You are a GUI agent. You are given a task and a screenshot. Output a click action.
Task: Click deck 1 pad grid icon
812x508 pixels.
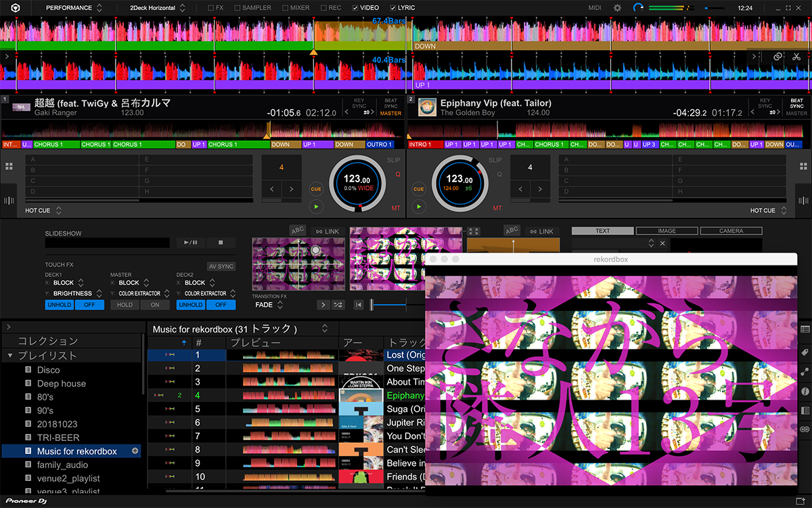(9, 166)
